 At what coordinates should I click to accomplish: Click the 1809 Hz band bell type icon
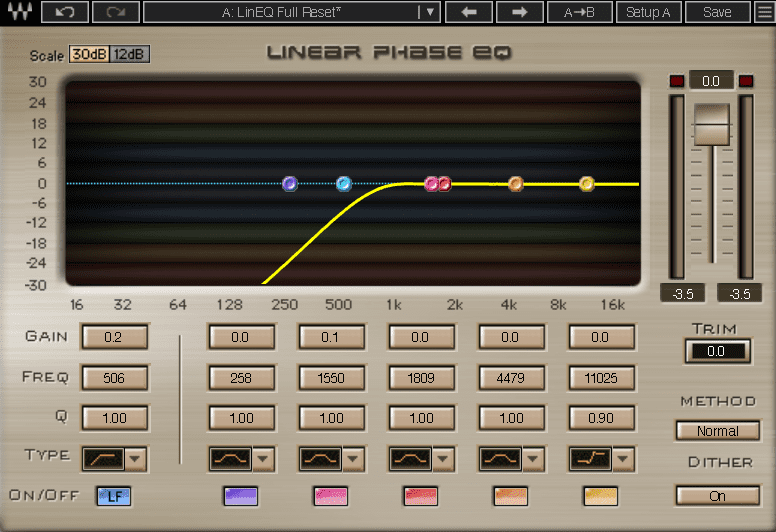pyautogui.click(x=411, y=459)
